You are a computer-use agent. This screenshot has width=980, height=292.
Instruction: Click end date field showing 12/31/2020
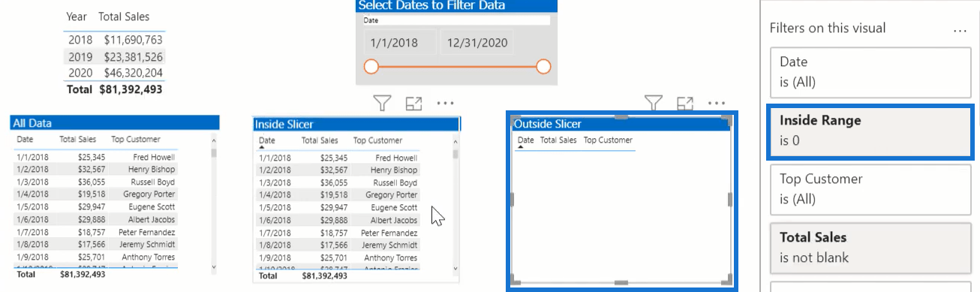point(477,43)
